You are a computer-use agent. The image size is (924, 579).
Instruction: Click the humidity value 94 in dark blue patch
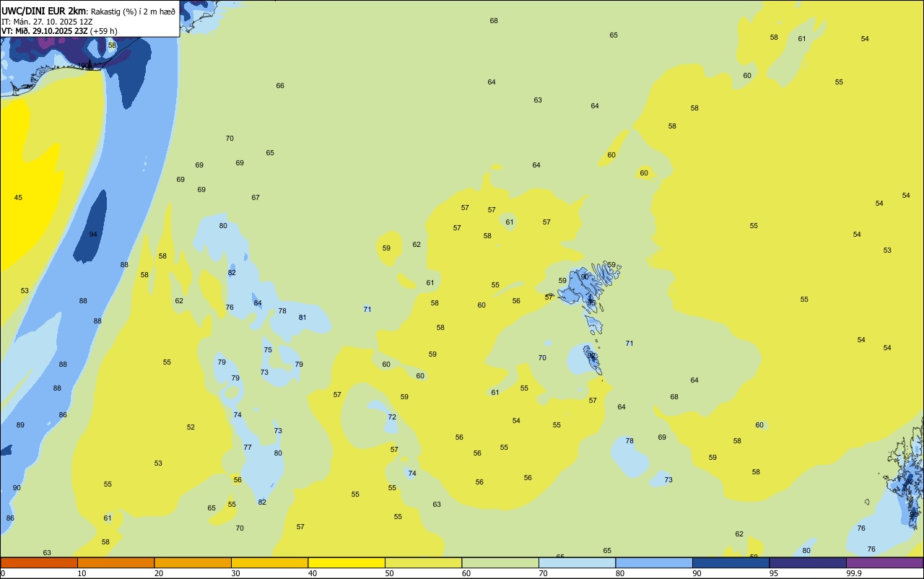point(93,235)
